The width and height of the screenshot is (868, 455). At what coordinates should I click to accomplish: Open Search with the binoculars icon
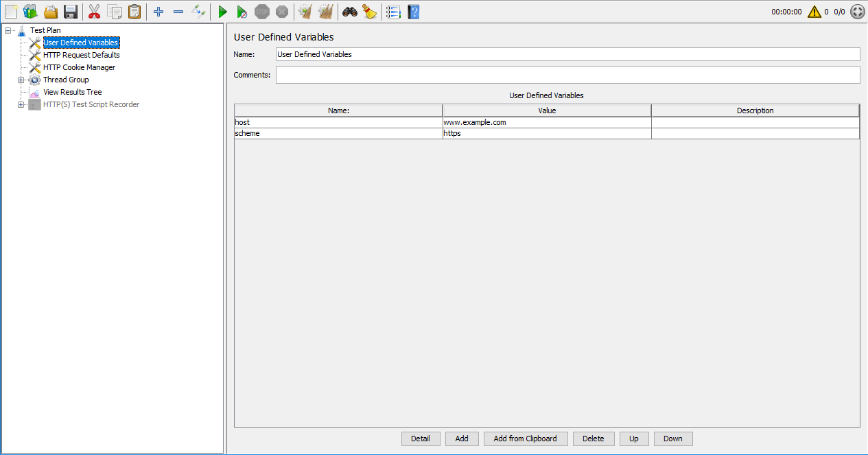350,12
